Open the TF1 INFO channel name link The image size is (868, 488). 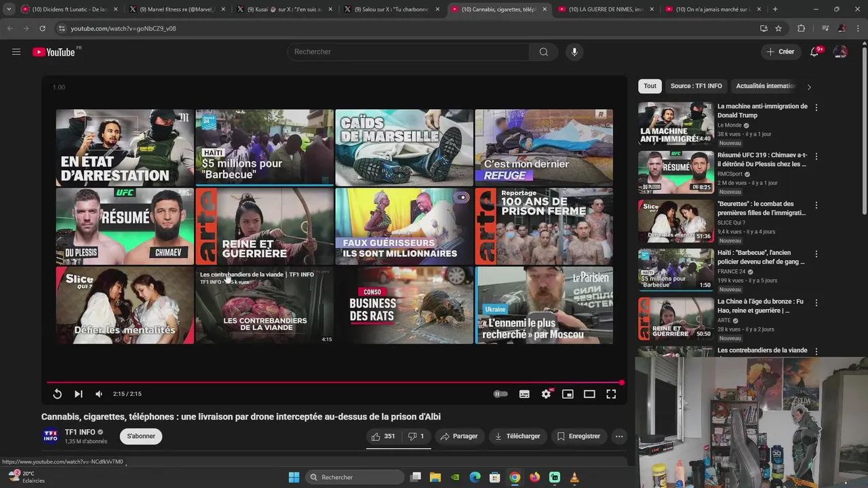pyautogui.click(x=80, y=432)
